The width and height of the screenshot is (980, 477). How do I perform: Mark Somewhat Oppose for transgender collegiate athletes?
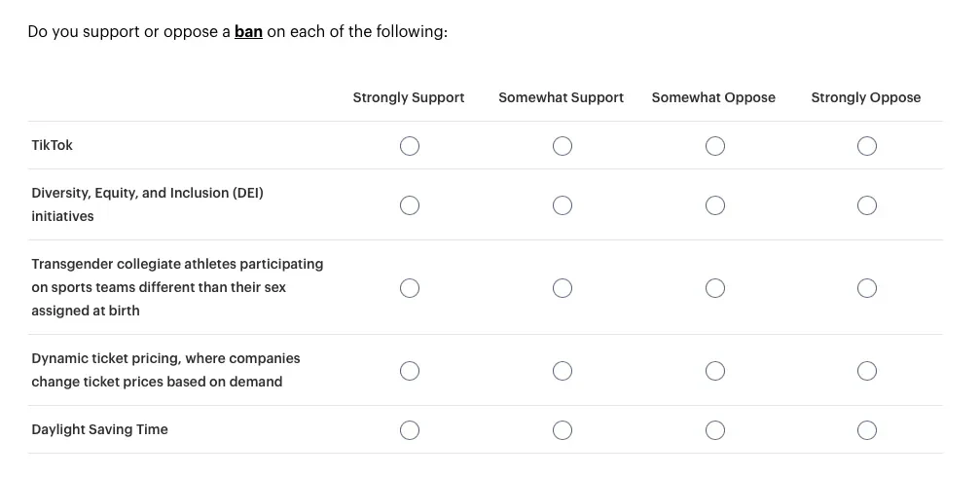(715, 288)
